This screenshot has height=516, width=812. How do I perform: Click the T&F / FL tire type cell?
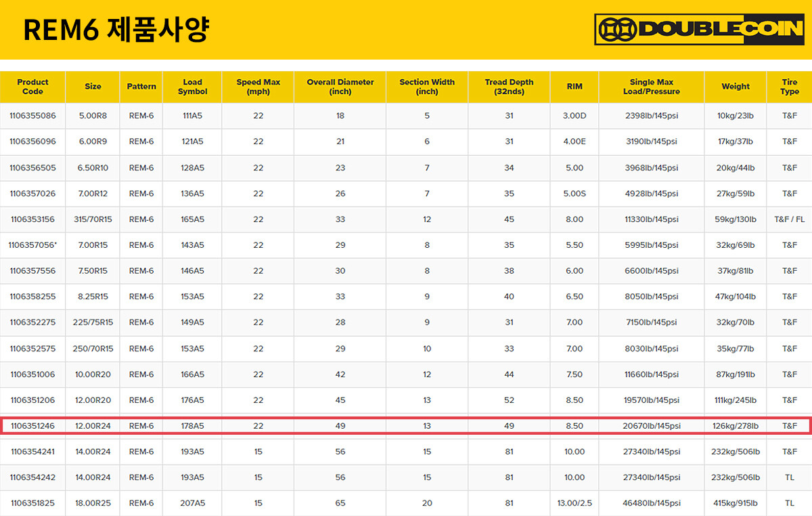pyautogui.click(x=789, y=219)
